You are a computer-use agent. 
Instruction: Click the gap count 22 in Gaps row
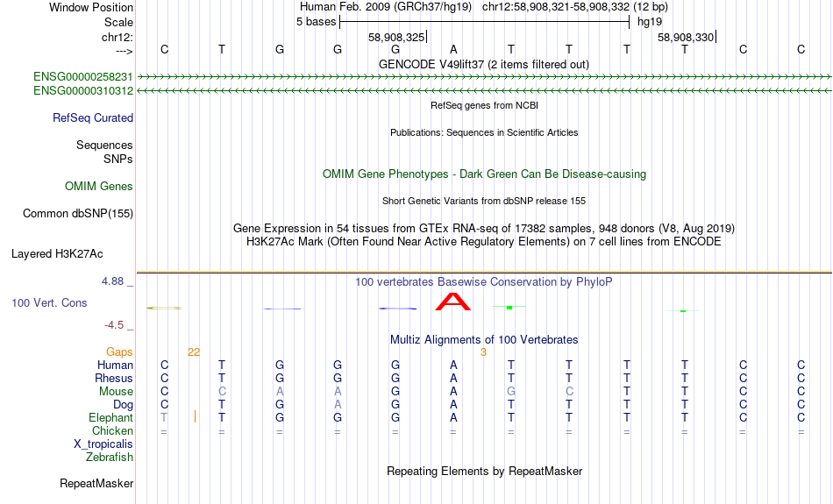(194, 352)
